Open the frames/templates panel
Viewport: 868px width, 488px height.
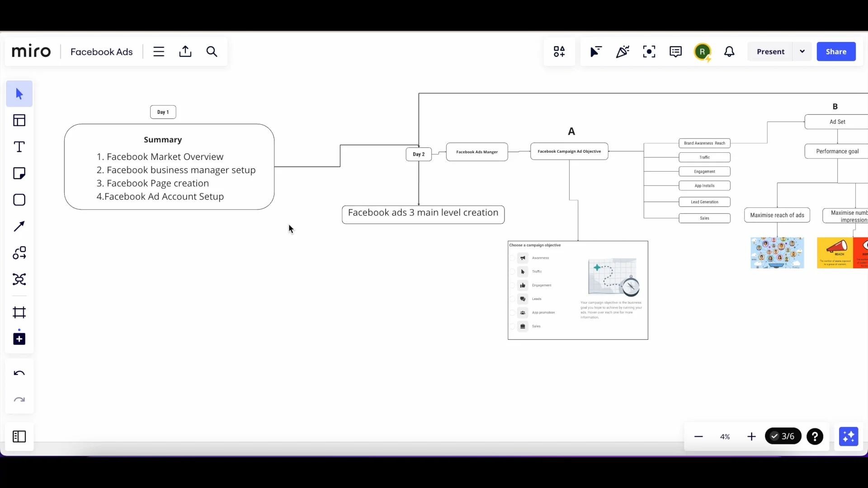point(19,120)
